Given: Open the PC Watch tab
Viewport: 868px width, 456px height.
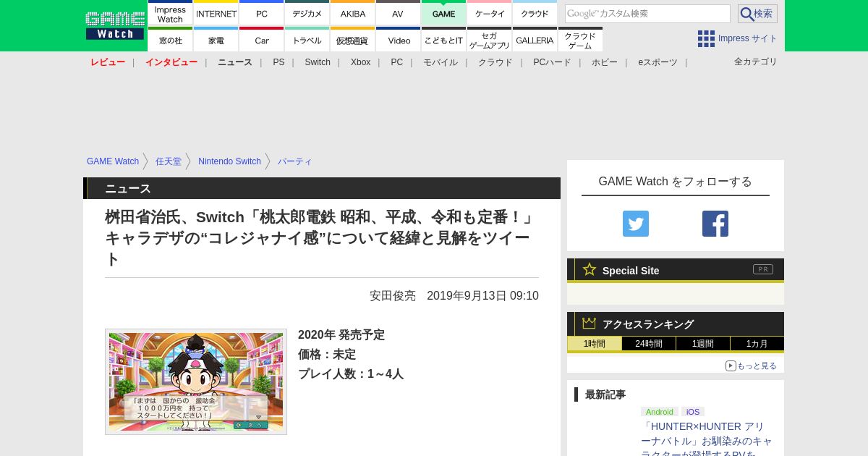Looking at the screenshot, I should click(262, 13).
